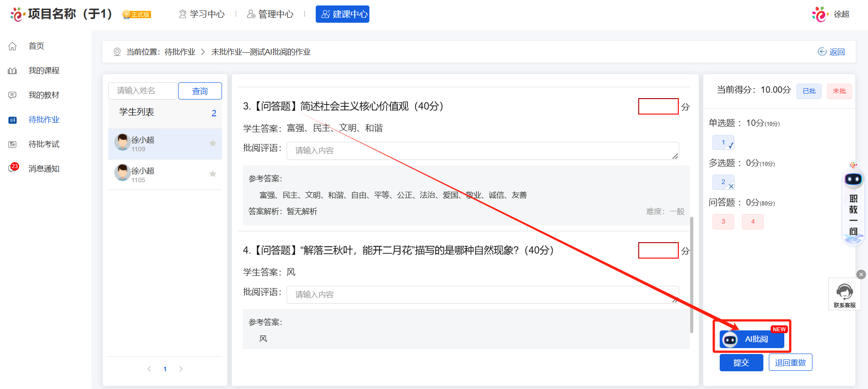This screenshot has width=868, height=389.
Task: Click star next to student 1105
Action: click(212, 174)
